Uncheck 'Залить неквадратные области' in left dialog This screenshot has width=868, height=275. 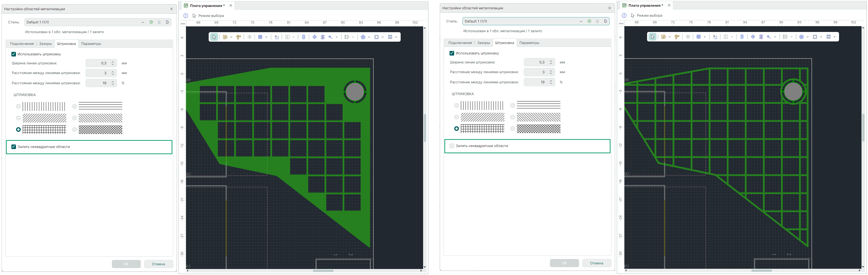pos(14,147)
